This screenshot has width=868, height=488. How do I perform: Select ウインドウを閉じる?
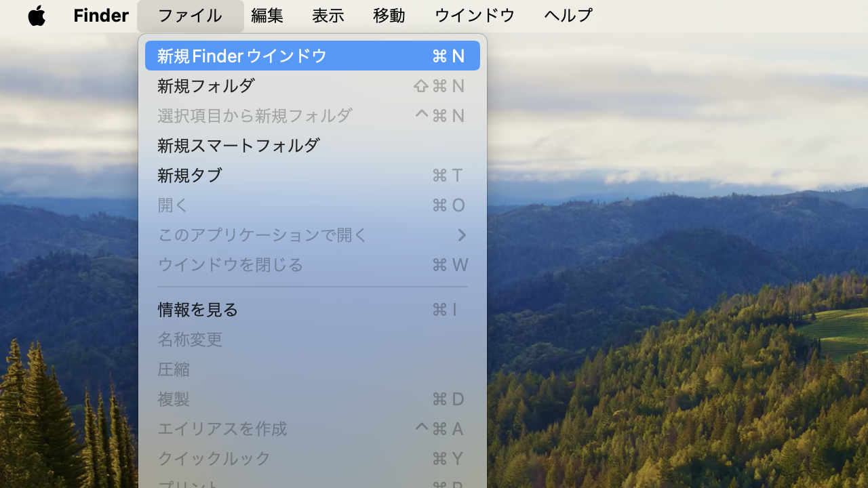click(312, 264)
